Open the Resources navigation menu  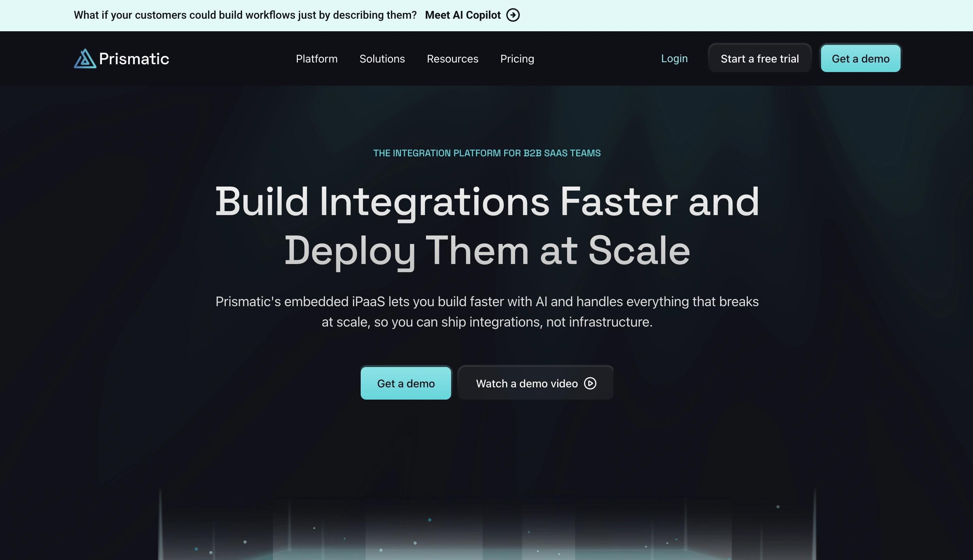click(x=452, y=59)
